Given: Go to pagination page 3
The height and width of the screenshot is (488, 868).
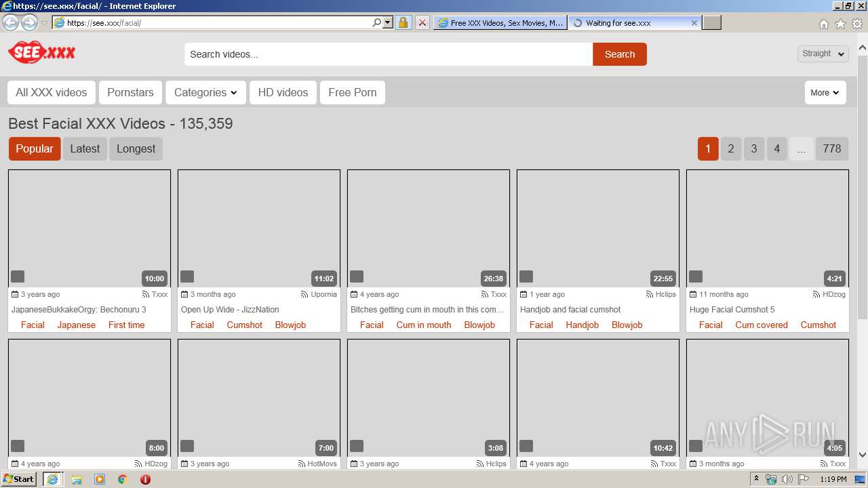Looking at the screenshot, I should point(754,148).
